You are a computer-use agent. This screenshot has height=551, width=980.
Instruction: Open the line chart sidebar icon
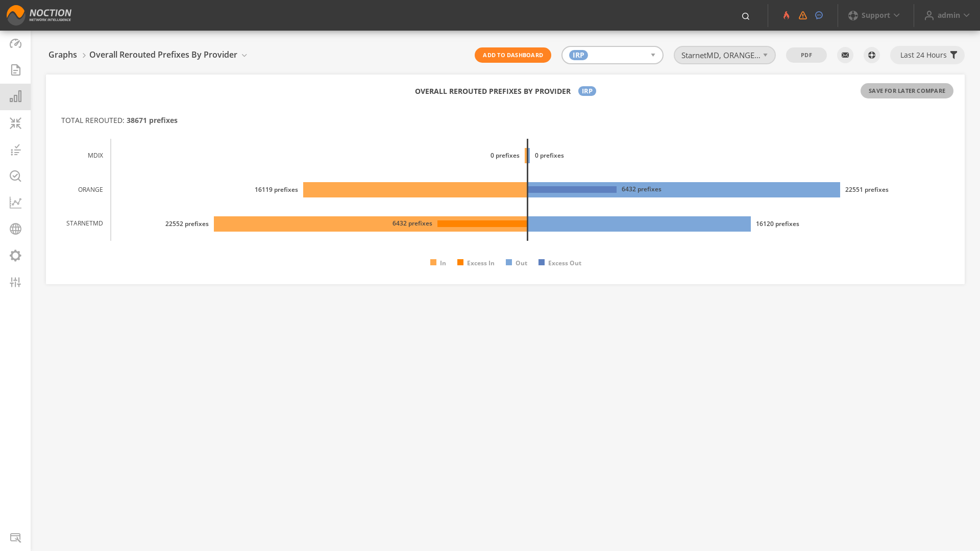tap(15, 203)
